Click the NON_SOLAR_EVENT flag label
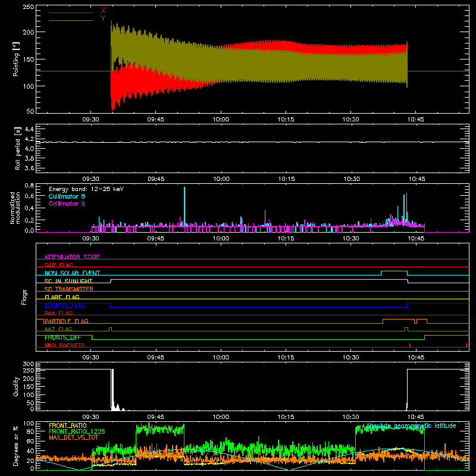476x476 pixels. click(x=72, y=273)
